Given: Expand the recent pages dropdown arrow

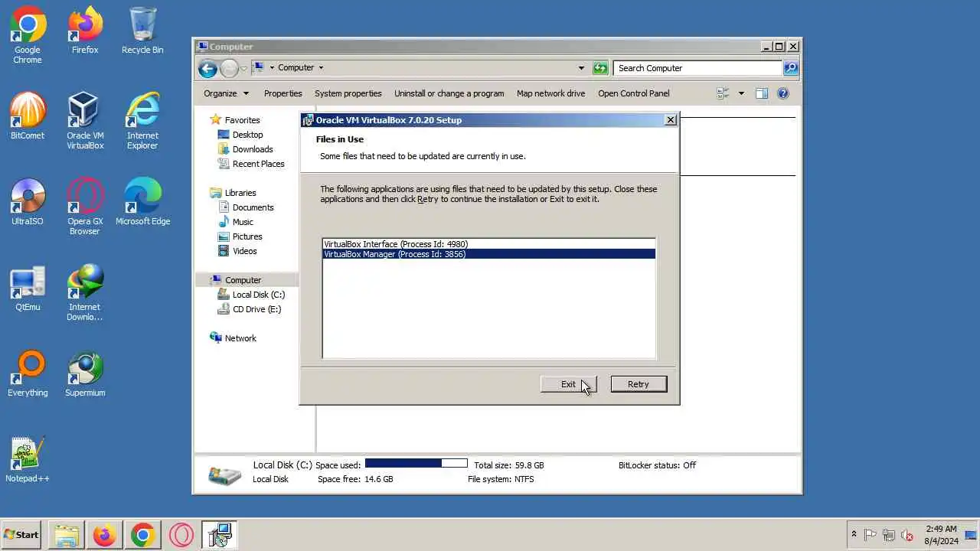Looking at the screenshot, I should [243, 68].
